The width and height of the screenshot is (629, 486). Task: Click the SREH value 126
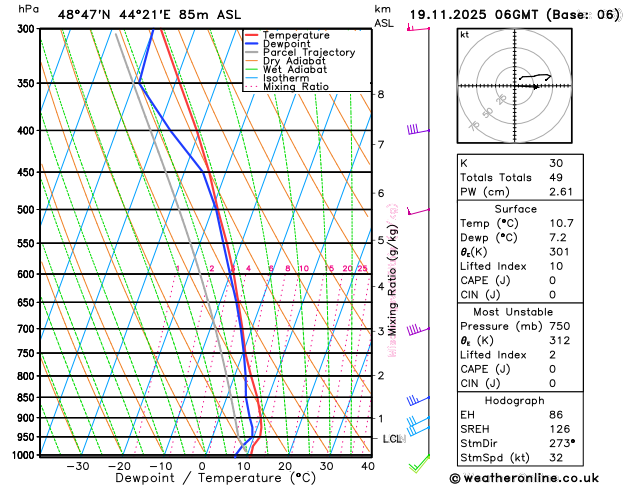(x=560, y=429)
